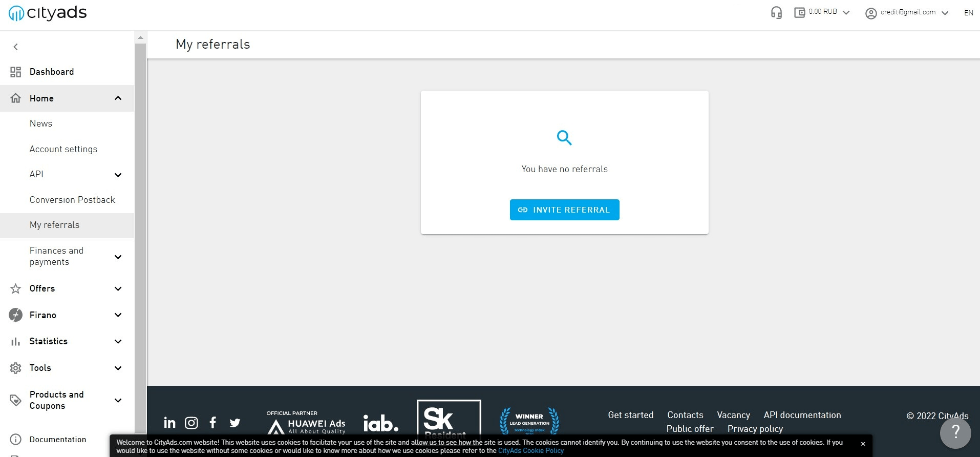Click the Dashboard grid icon

[x=16, y=72]
